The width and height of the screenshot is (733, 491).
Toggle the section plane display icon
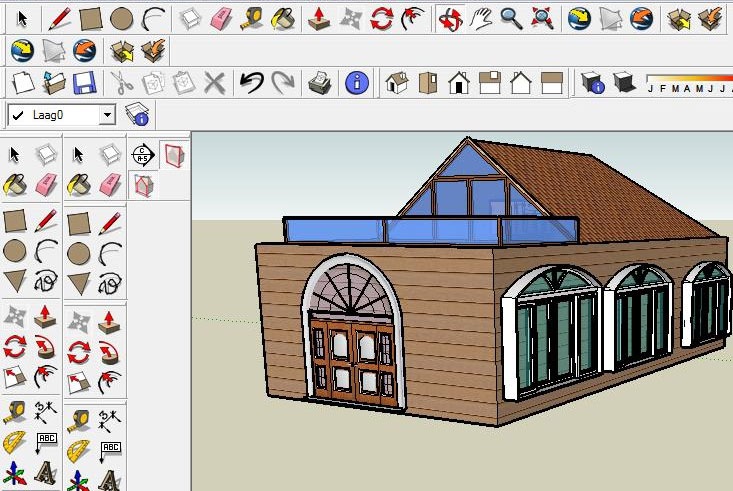tap(174, 155)
